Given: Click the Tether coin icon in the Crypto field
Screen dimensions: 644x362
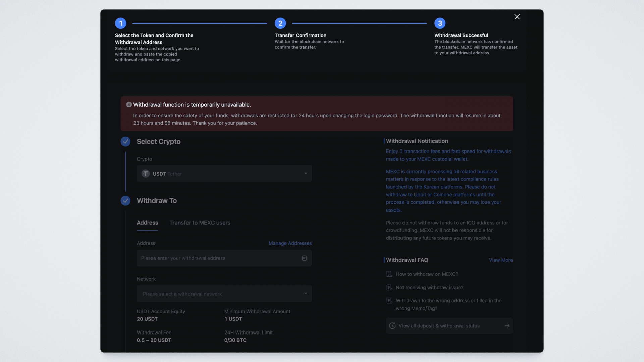Looking at the screenshot, I should coord(146,174).
